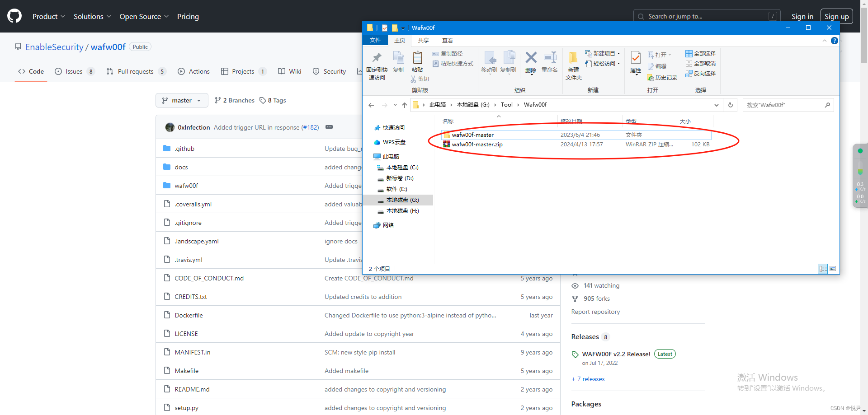Image resolution: width=868 pixels, height=415 pixels.
Task: Open the Open (打开) dropdown in ribbon
Action: 660,55
